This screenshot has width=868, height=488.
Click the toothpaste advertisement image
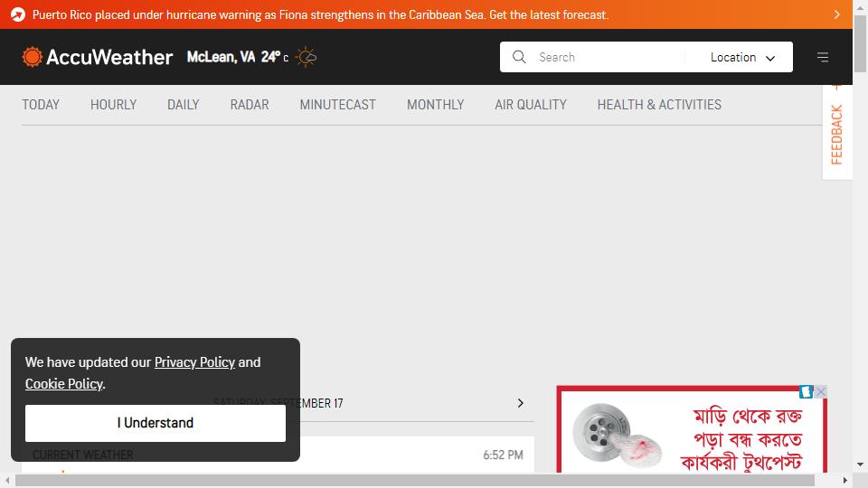[x=692, y=430]
